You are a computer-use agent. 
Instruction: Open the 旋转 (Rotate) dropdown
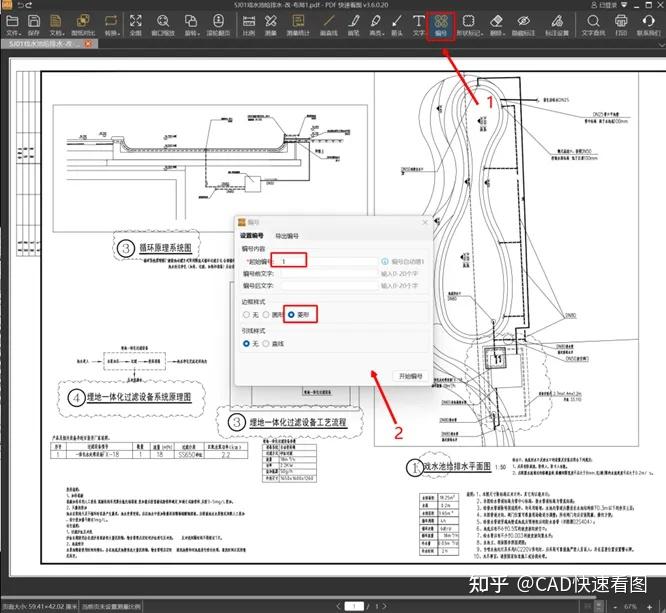pos(191,25)
